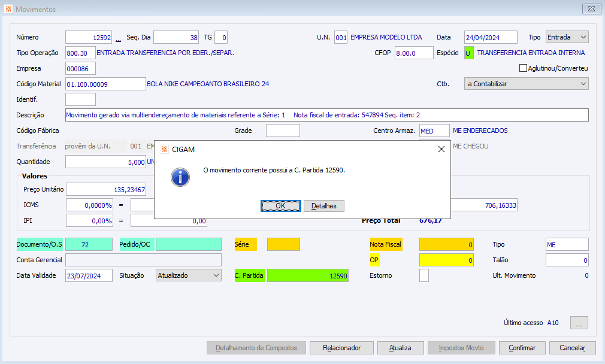The width and height of the screenshot is (605, 364).
Task: Click the Documento/O.S field with 72
Action: [x=89, y=244]
